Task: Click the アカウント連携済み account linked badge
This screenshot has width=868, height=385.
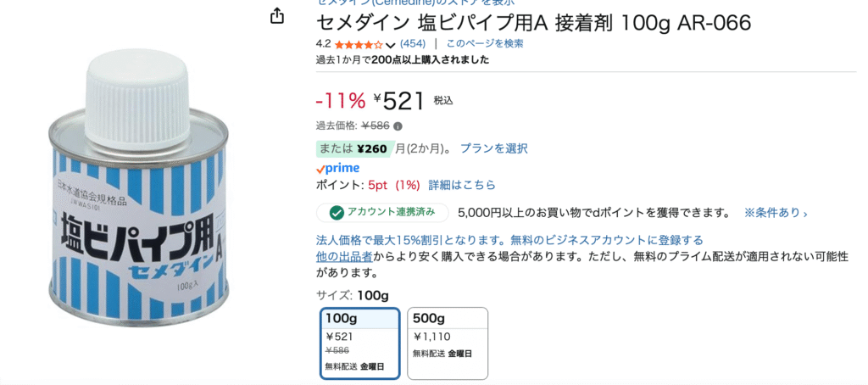Action: [384, 213]
